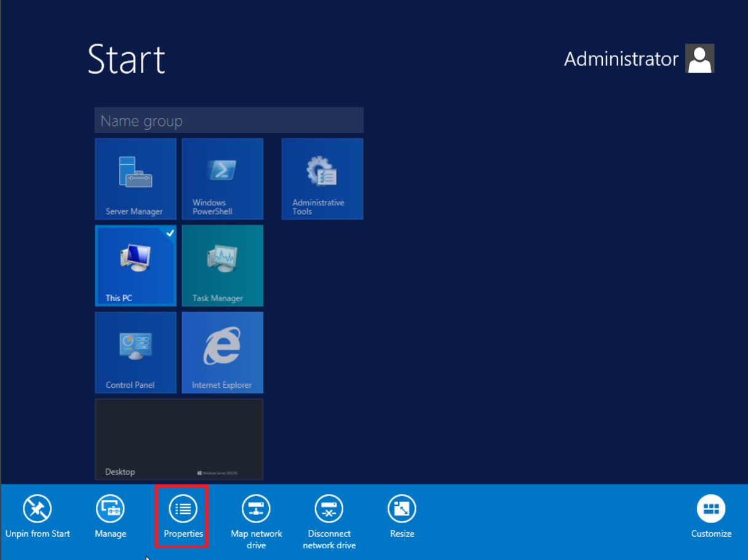Open the Server Manager tile
Image resolution: width=748 pixels, height=560 pixels.
pyautogui.click(x=135, y=178)
